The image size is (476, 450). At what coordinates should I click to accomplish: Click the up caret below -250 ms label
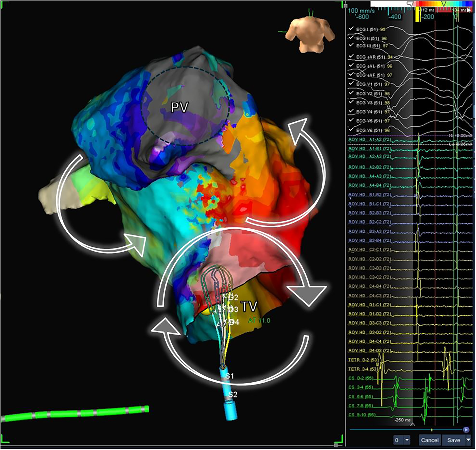(412, 424)
